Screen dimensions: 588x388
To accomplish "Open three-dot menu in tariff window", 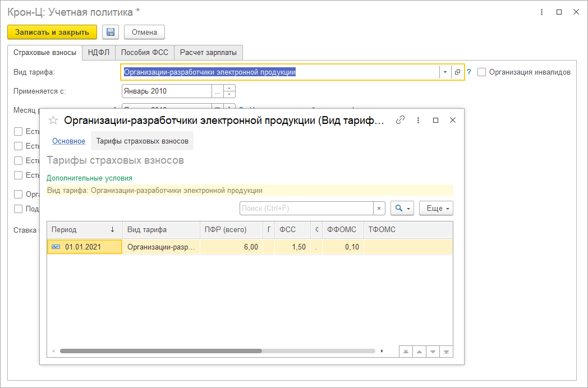I will pyautogui.click(x=418, y=120).
